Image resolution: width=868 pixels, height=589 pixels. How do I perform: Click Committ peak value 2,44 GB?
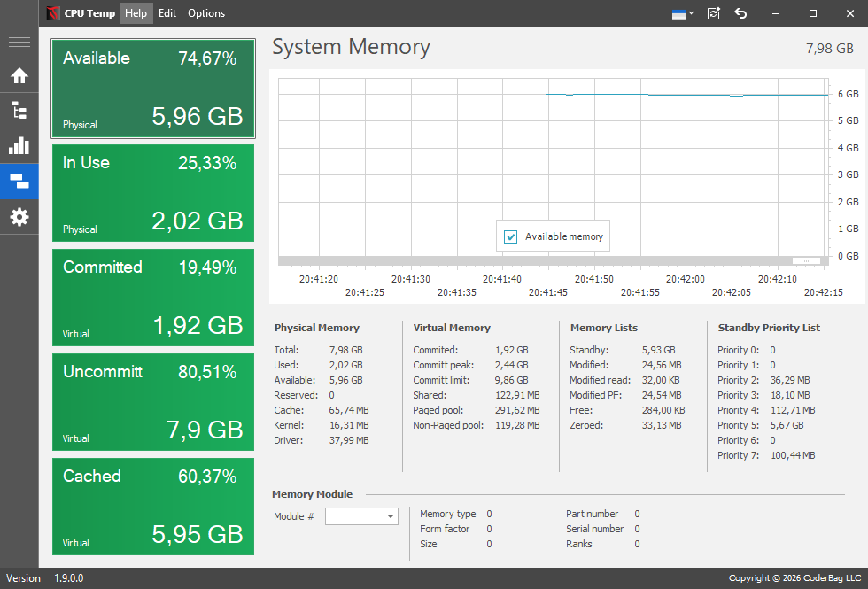click(x=512, y=365)
